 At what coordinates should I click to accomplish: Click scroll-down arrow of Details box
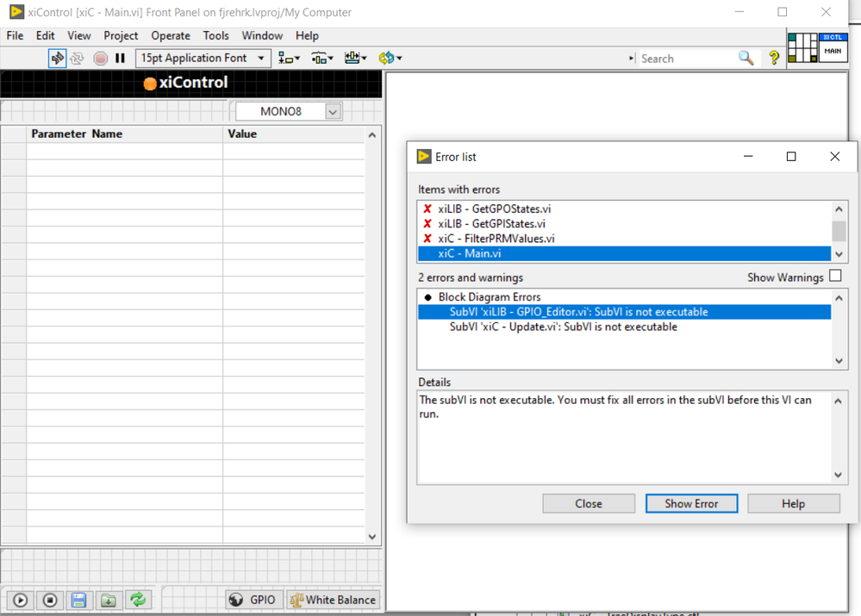tap(838, 475)
